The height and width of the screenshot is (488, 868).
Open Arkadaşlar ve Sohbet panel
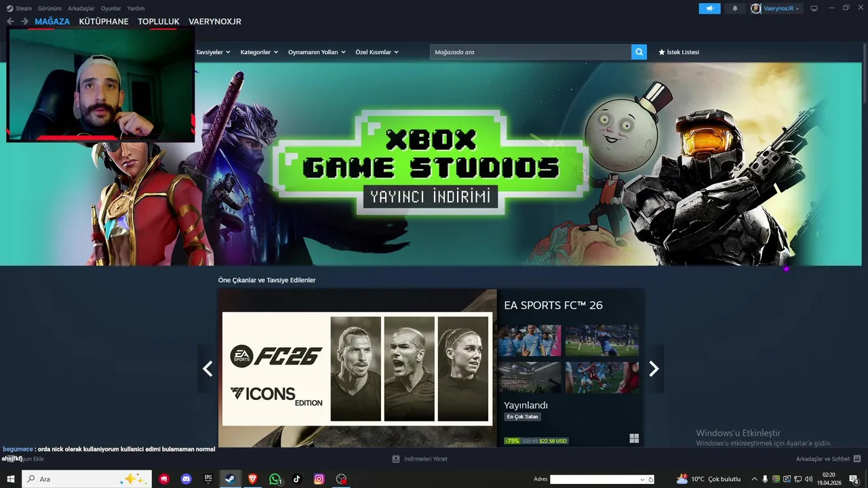coord(823,459)
